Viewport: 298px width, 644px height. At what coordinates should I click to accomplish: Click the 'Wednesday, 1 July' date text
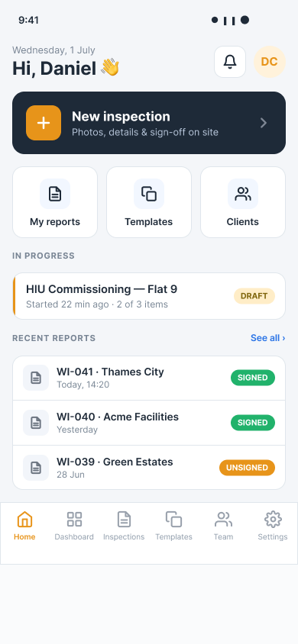pos(53,50)
